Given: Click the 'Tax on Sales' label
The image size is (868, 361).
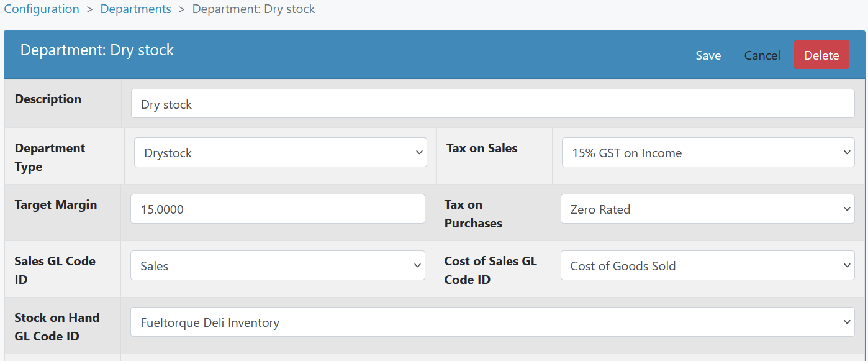Looking at the screenshot, I should [x=482, y=148].
